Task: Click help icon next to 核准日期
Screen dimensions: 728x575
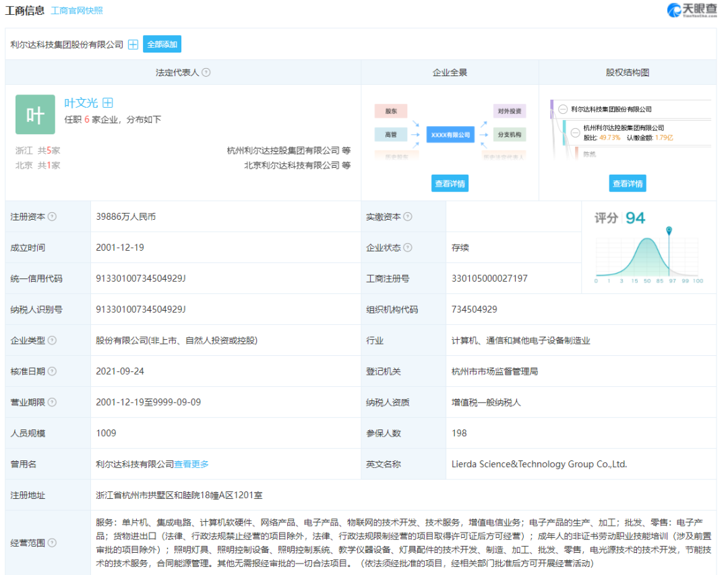Action: click(53, 371)
